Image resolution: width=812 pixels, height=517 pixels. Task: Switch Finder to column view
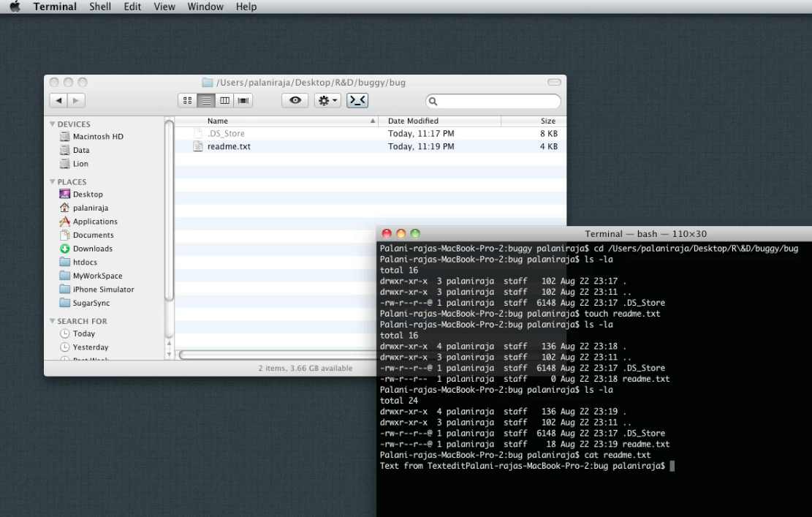pos(225,100)
